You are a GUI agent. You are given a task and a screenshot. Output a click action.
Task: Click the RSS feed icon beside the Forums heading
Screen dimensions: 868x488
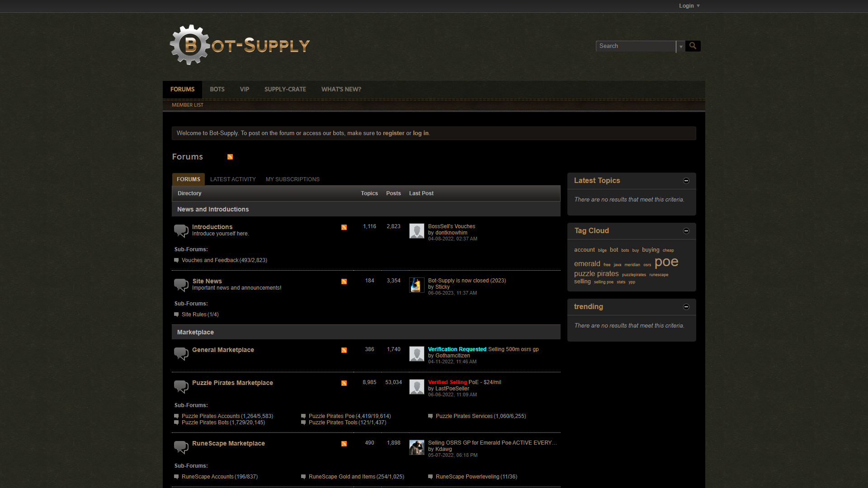(230, 157)
